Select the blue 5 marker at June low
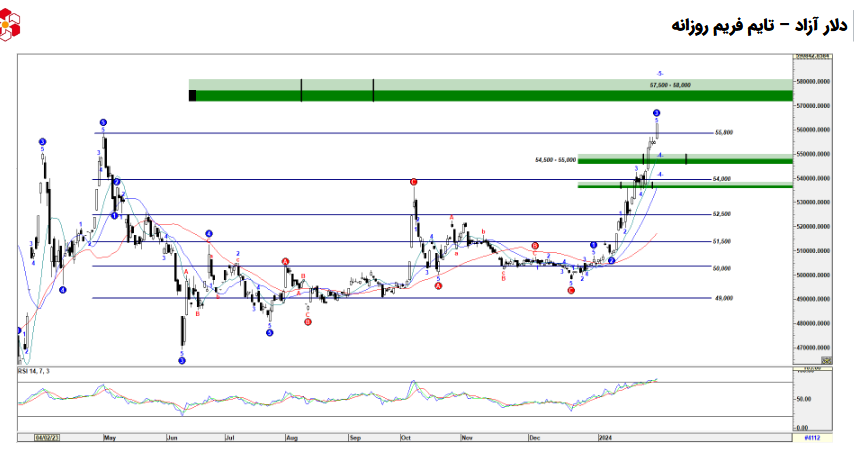The height and width of the screenshot is (455, 854). [x=182, y=360]
